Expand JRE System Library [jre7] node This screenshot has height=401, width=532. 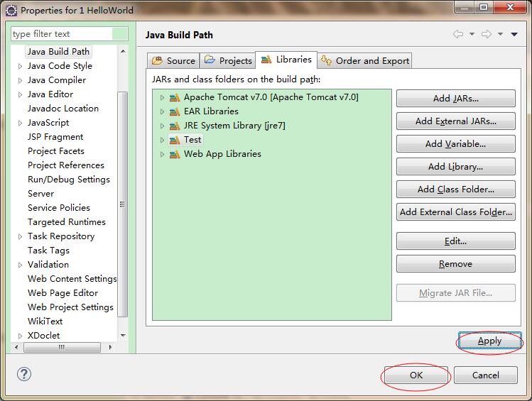[x=162, y=126]
